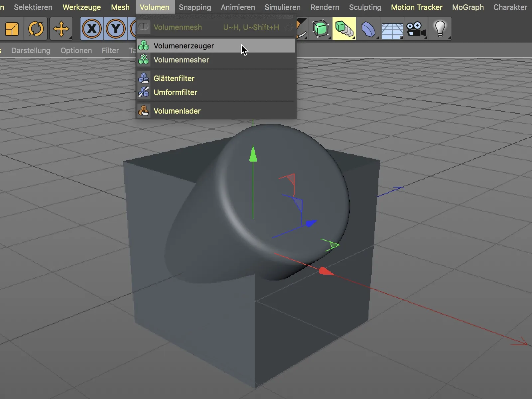Click the blue deformer bend icon
This screenshot has width=532, height=399.
pos(368,29)
